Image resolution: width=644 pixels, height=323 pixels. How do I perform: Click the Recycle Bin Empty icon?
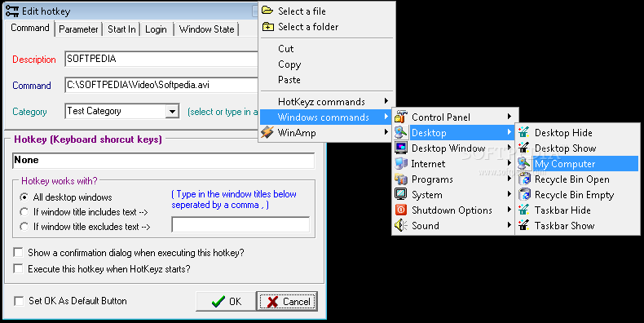[523, 194]
